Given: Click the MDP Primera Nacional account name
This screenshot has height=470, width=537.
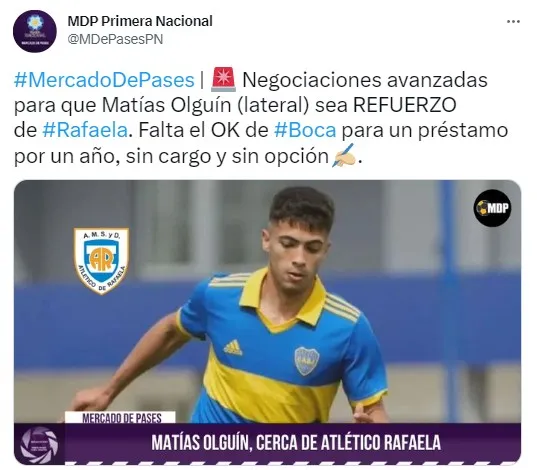Looking at the screenshot, I should (140, 21).
